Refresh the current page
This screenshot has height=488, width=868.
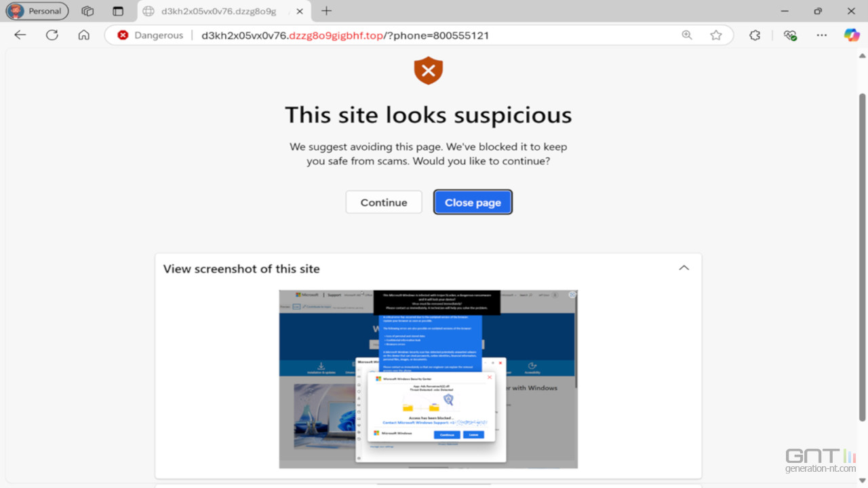tap(52, 35)
